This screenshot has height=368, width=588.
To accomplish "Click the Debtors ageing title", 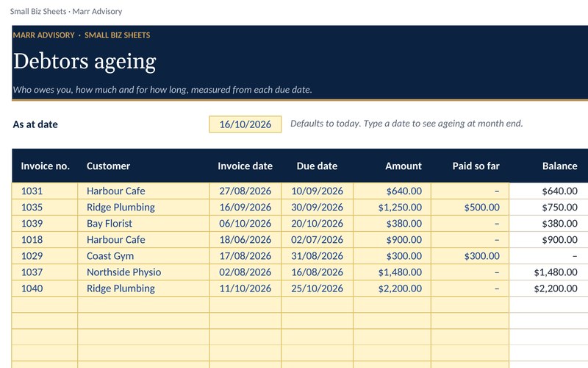I will point(85,62).
